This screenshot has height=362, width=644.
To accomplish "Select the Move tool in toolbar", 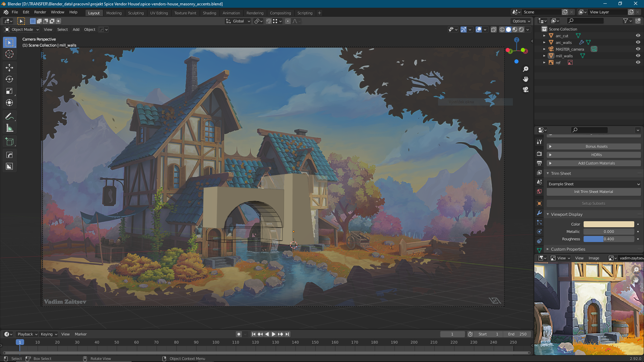I will (x=9, y=68).
